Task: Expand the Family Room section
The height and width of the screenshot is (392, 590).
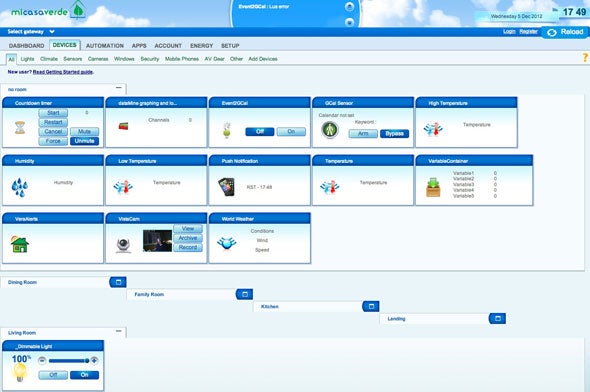Action: pyautogui.click(x=245, y=294)
